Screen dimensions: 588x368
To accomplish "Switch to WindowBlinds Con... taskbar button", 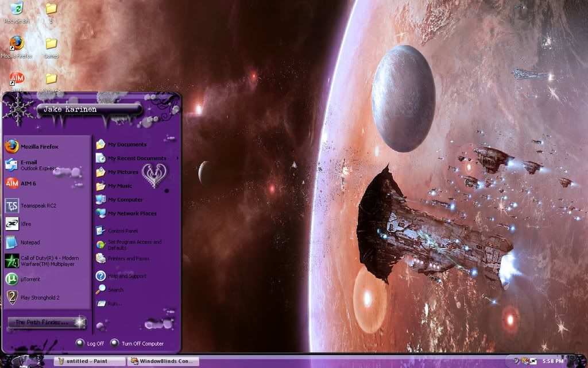I will pyautogui.click(x=163, y=361).
